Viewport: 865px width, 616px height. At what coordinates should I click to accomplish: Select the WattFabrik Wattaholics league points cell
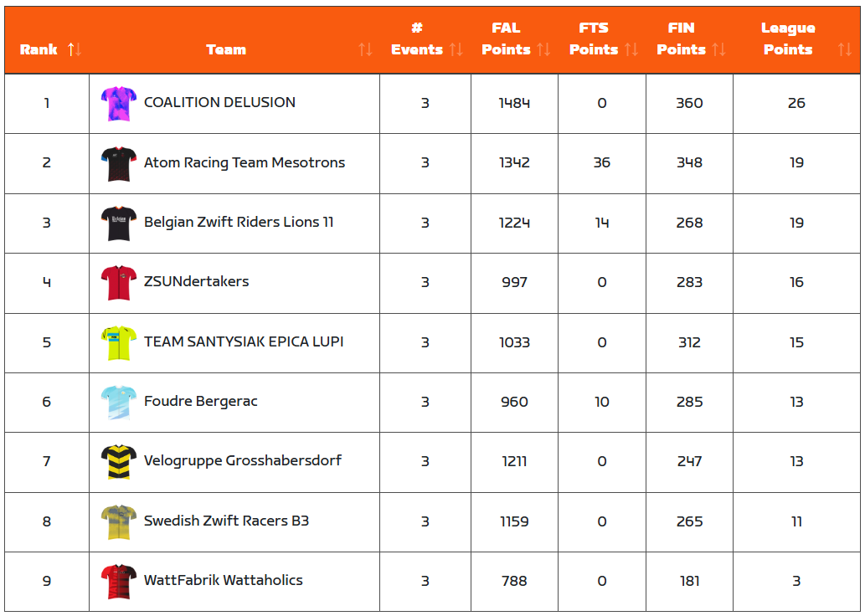click(796, 581)
